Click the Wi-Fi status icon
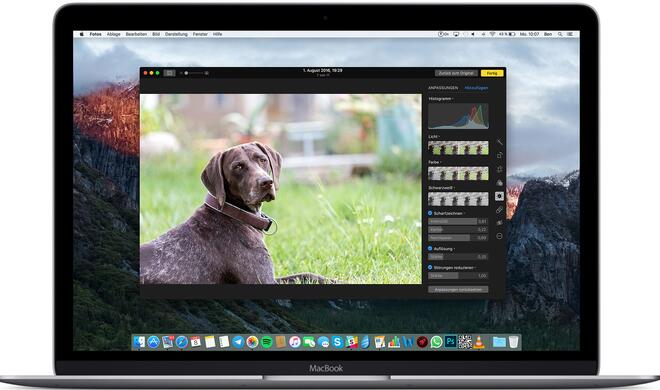This screenshot has height=390, width=660. (492, 34)
